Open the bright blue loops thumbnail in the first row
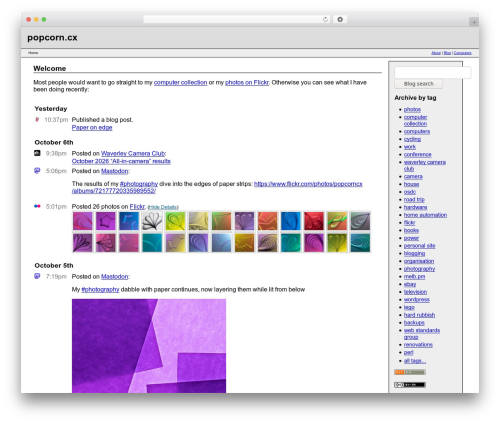The width and height of the screenshot is (500, 423). (x=291, y=221)
